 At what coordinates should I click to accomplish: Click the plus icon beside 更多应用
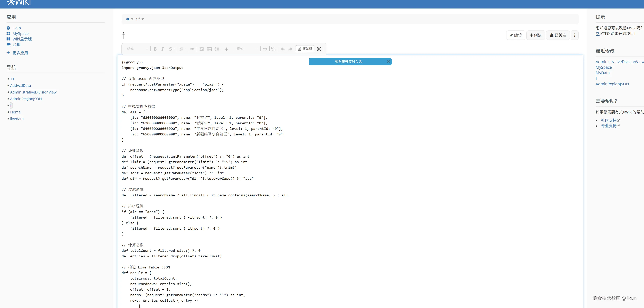[8, 53]
